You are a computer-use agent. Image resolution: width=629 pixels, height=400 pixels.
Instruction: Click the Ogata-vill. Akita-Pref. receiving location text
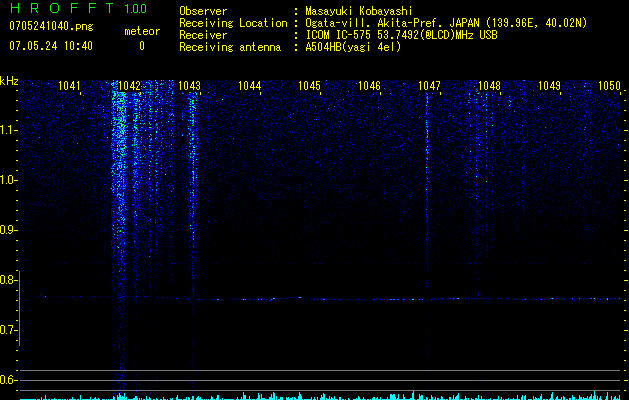(x=446, y=23)
